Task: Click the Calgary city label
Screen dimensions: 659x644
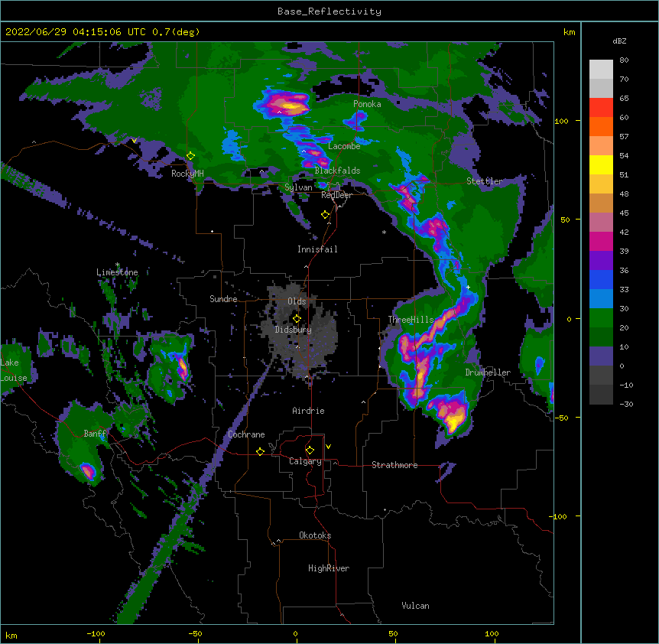Action: (x=305, y=461)
